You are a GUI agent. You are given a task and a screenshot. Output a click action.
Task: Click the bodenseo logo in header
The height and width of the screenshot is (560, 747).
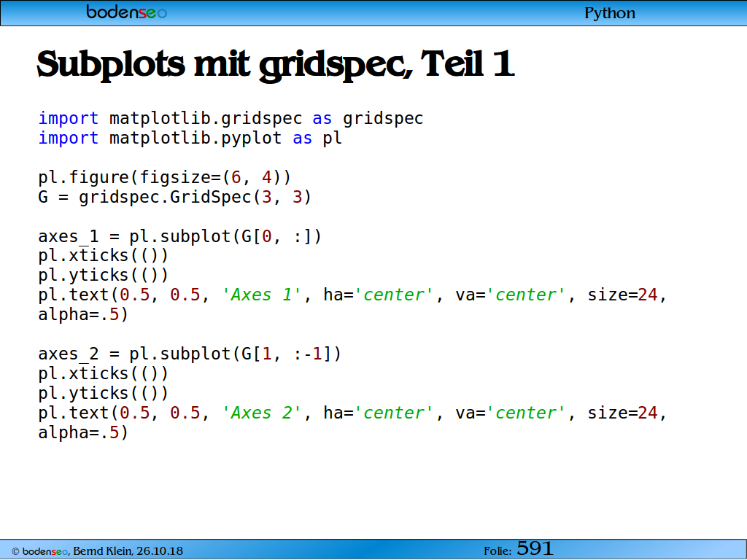pyautogui.click(x=127, y=12)
